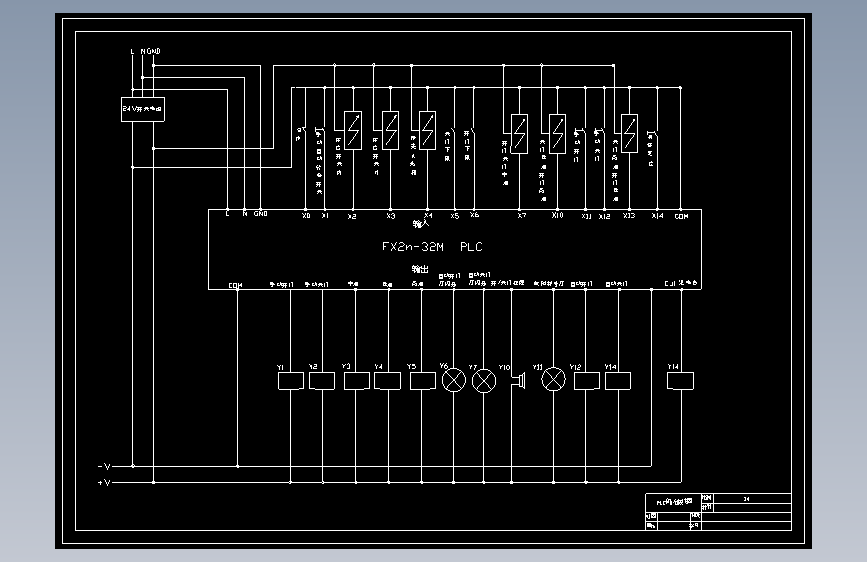Select the -V power rail label
This screenshot has width=867, height=562.
click(104, 466)
